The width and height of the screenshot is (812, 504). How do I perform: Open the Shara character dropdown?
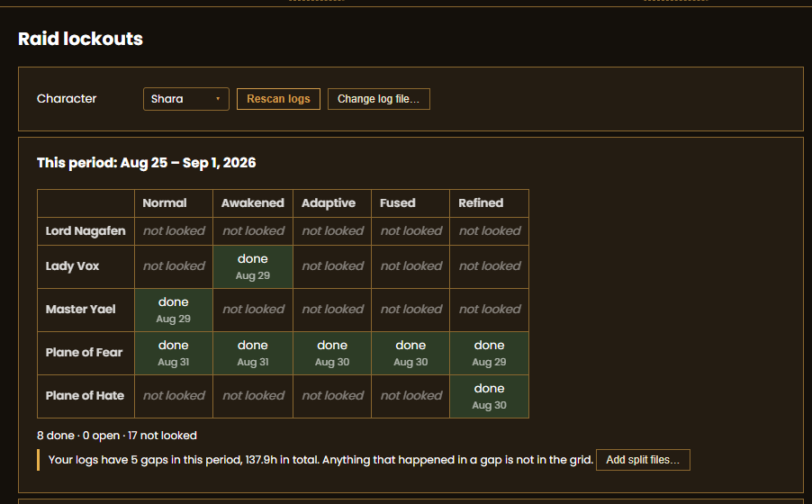tap(186, 99)
